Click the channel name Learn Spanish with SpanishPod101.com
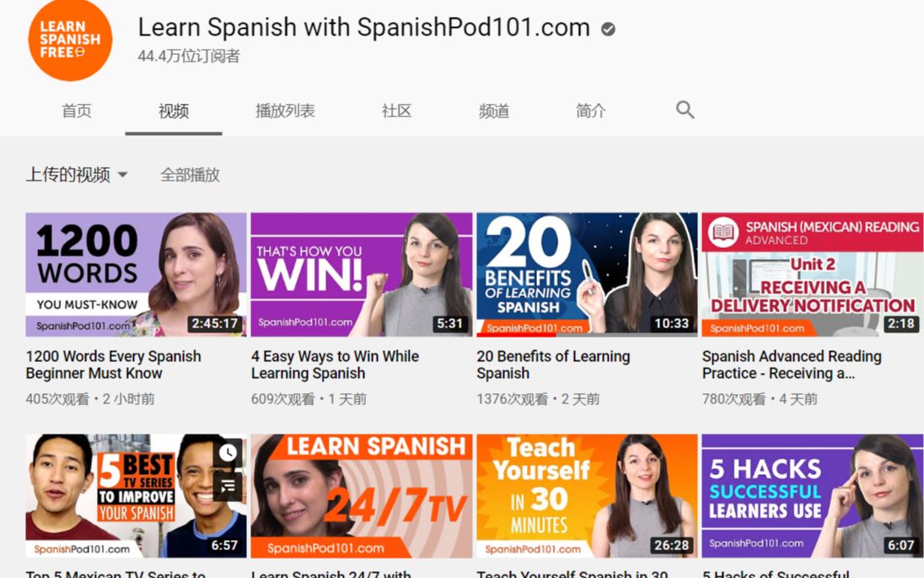 pyautogui.click(x=364, y=28)
